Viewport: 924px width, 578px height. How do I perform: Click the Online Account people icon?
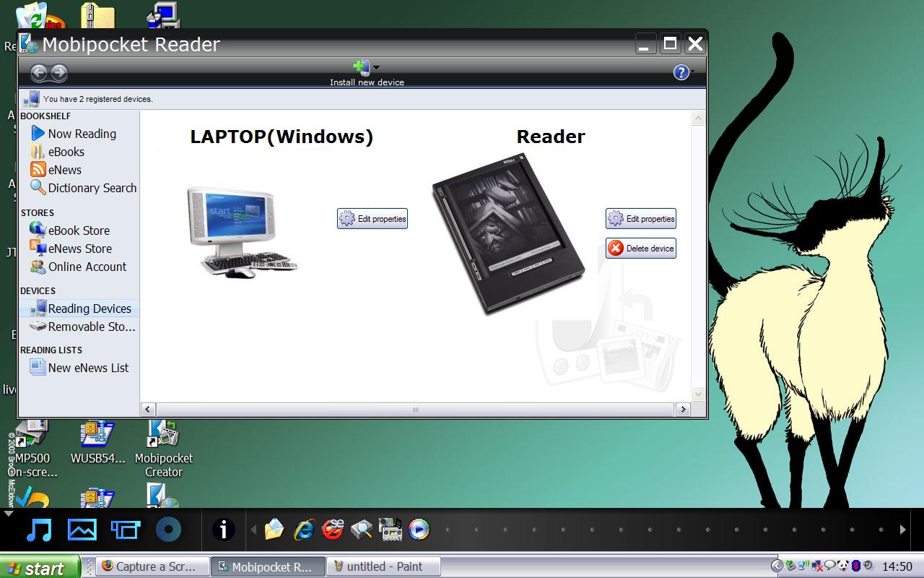tap(38, 267)
